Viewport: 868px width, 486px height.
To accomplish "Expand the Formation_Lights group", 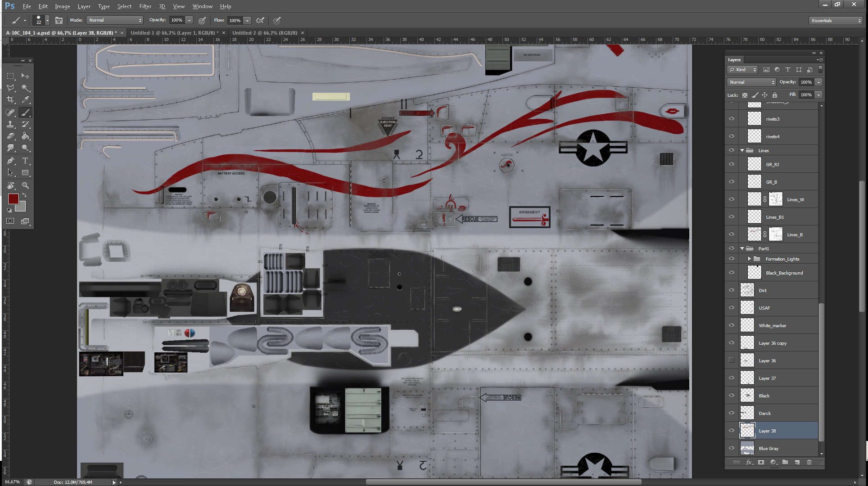I will pyautogui.click(x=749, y=259).
